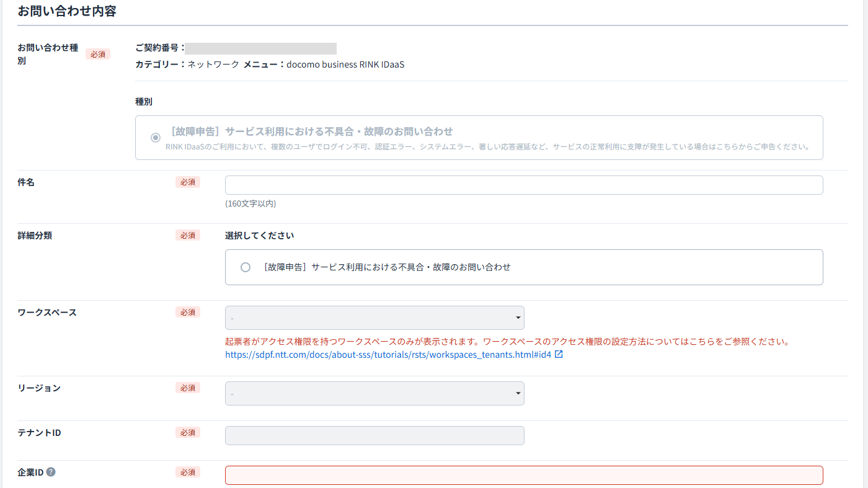
Task: Click the お問い合わせ内容 heading
Action: click(x=67, y=11)
